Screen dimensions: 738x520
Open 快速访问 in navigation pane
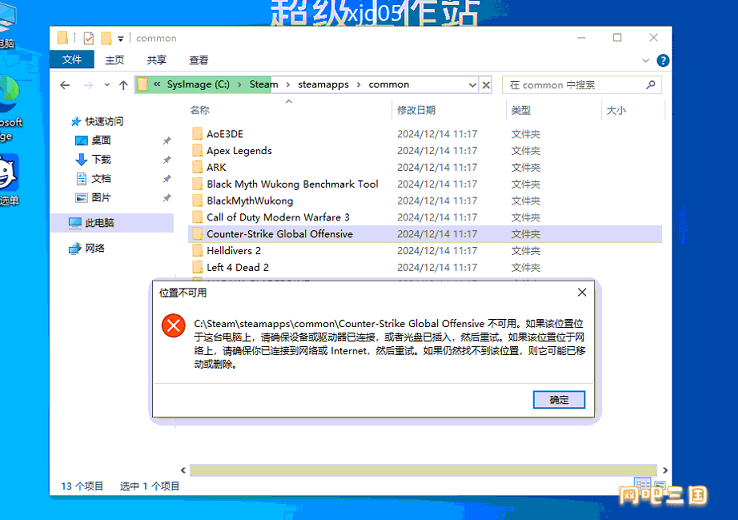tap(97, 121)
